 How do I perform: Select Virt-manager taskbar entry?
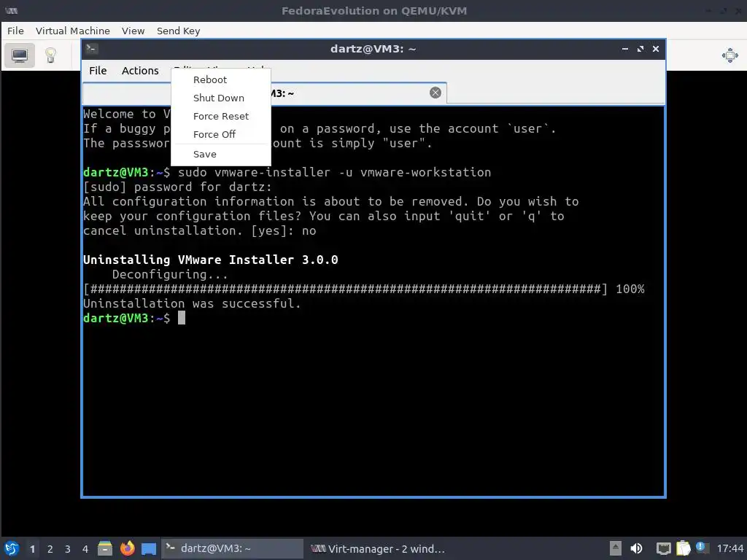(377, 548)
